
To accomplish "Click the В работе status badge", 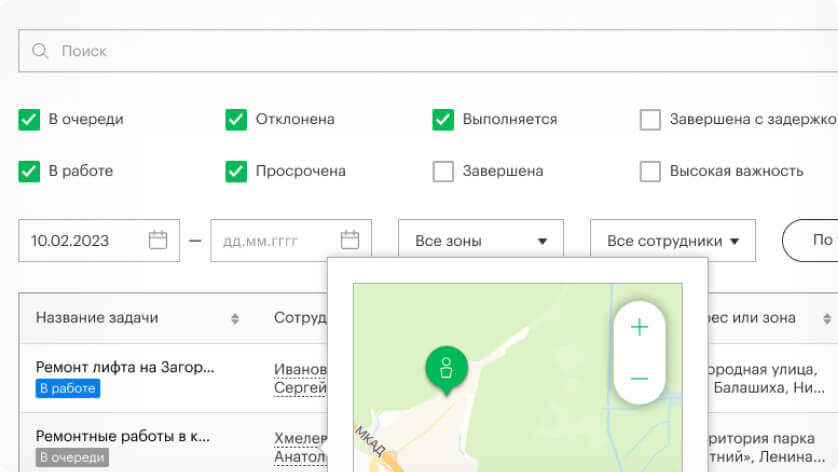I will [x=68, y=388].
